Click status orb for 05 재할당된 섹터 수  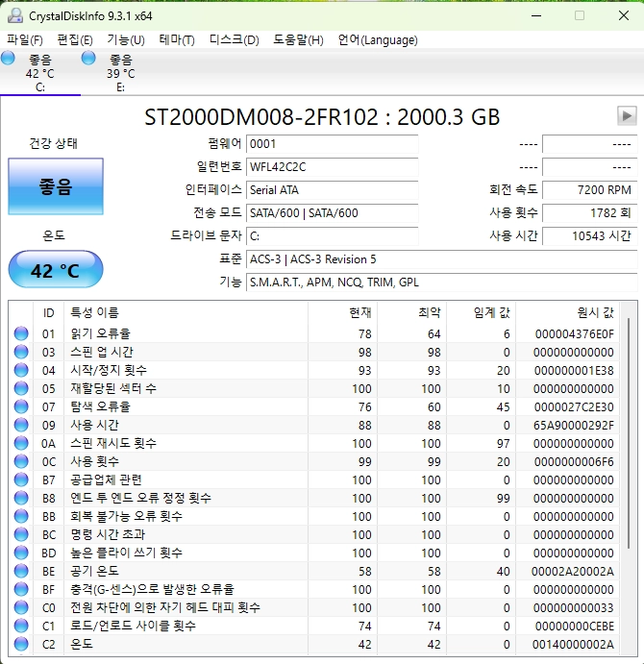[x=21, y=388]
